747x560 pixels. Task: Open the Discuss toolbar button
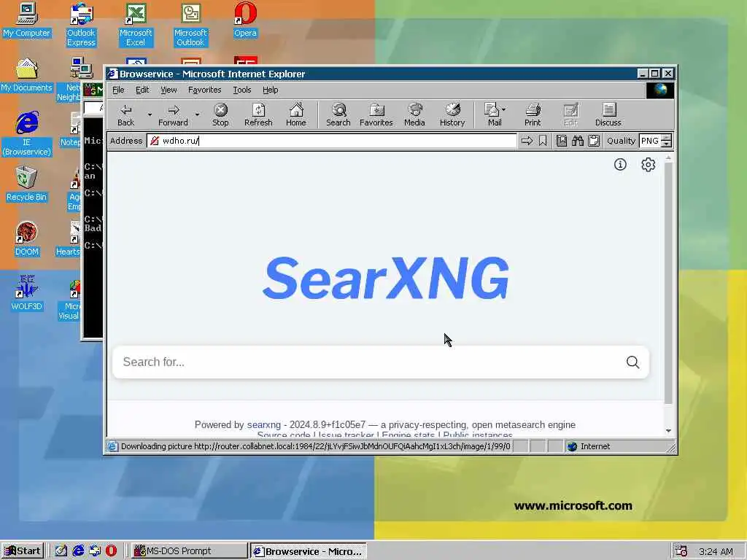(608, 114)
